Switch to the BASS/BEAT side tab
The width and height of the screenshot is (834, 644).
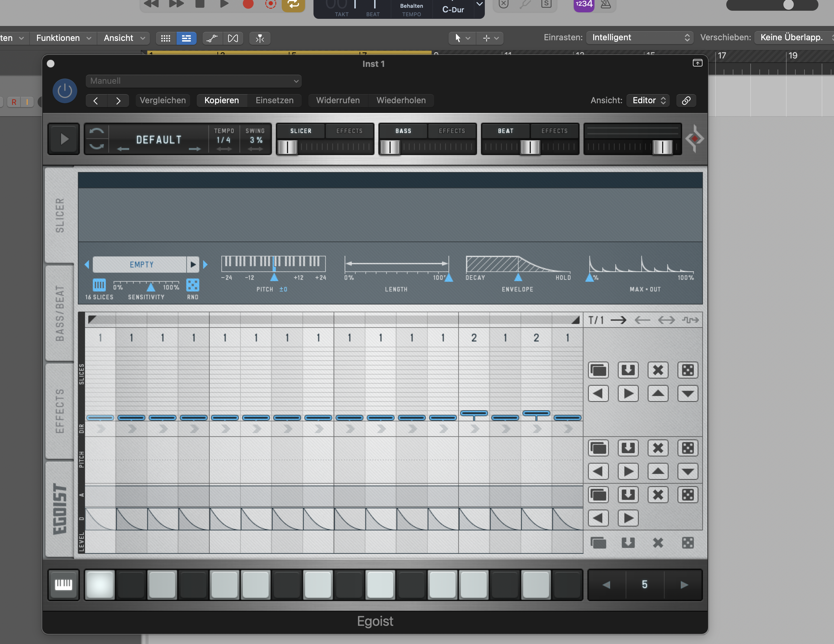click(x=60, y=313)
